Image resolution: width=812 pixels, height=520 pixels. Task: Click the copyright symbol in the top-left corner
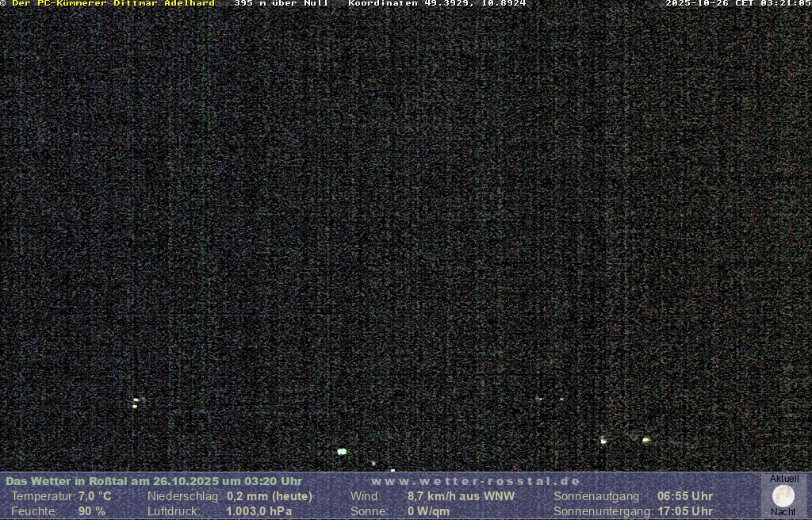point(3,3)
